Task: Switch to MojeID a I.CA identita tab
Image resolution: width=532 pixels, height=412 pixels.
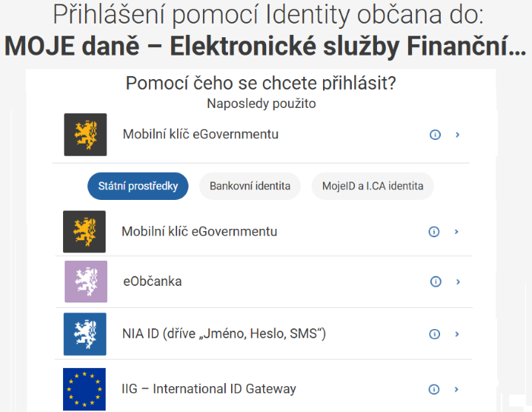Action: (x=372, y=186)
